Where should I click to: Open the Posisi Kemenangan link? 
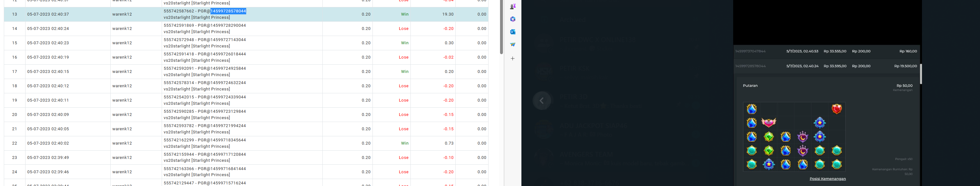(x=828, y=179)
